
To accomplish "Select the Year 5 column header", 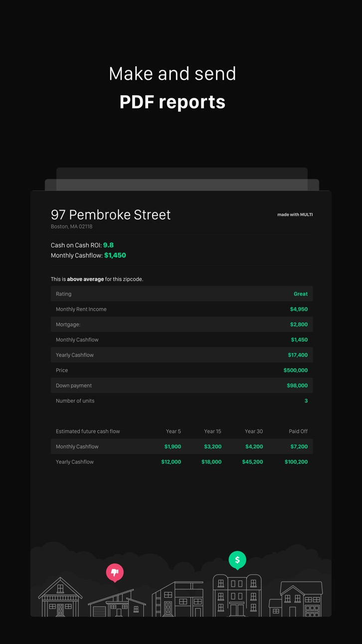I will (174, 431).
